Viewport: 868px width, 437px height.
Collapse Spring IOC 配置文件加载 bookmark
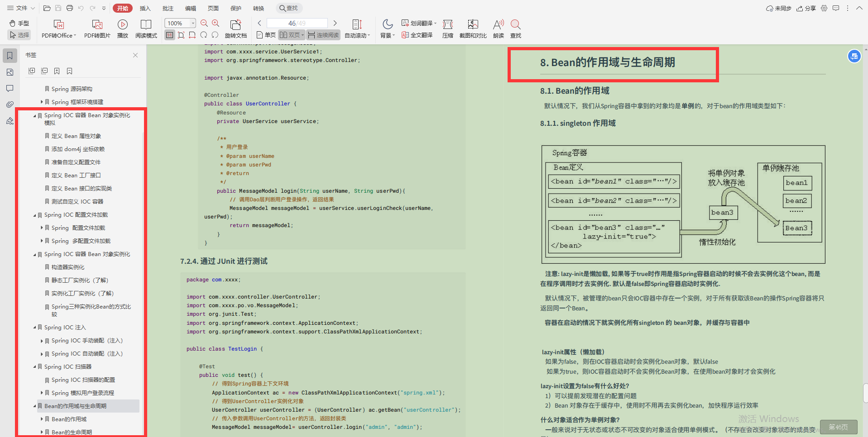coord(35,215)
